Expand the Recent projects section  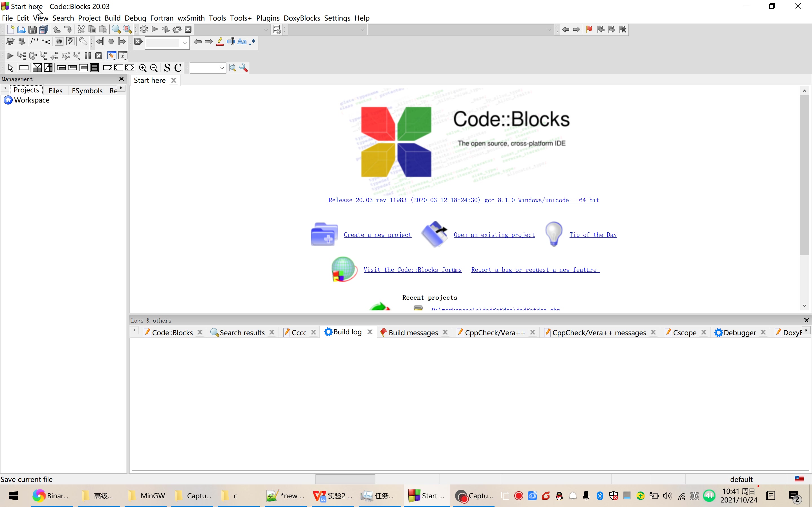pyautogui.click(x=430, y=297)
